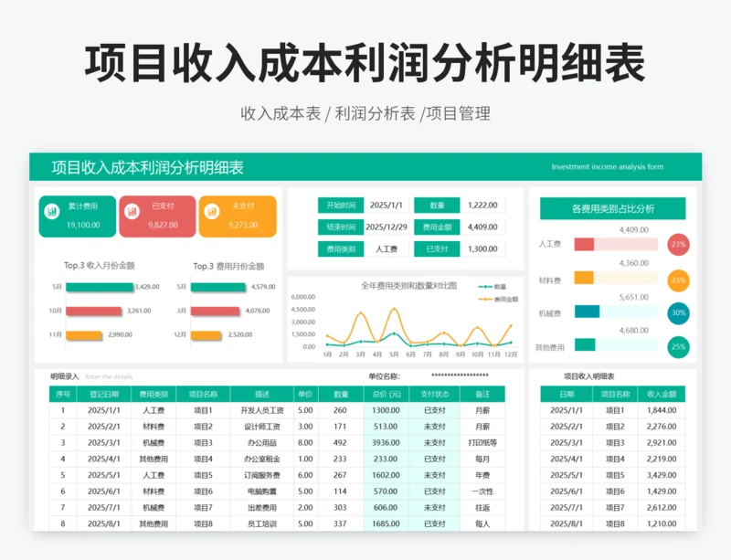
Task: Click the income amount 1,844.00
Action: click(662, 410)
